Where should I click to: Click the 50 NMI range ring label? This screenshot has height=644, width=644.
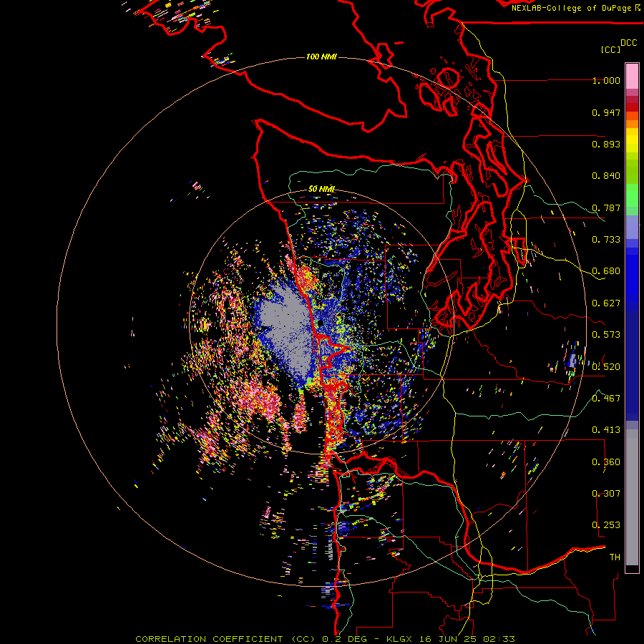(x=321, y=189)
